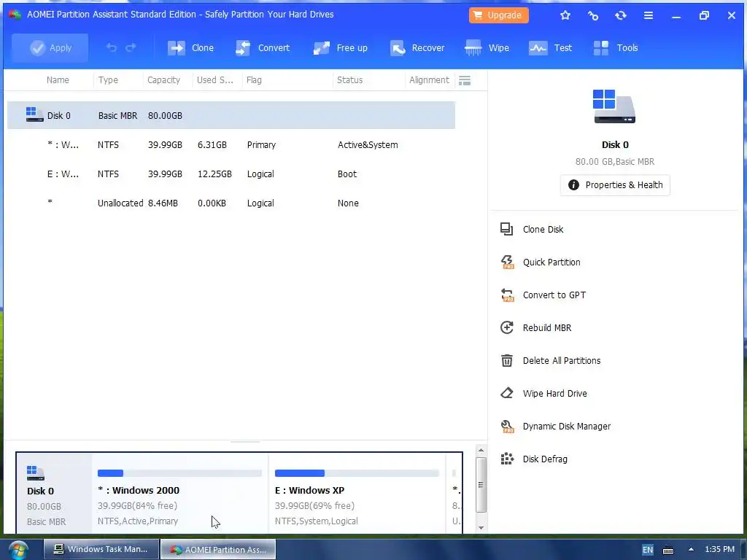
Task: Click the refresh icon in title bar
Action: point(620,15)
